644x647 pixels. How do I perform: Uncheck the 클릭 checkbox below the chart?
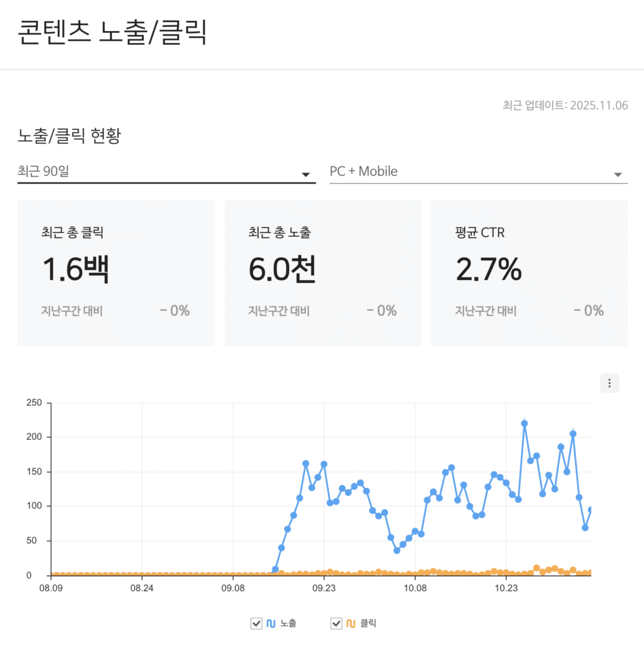pos(336,623)
